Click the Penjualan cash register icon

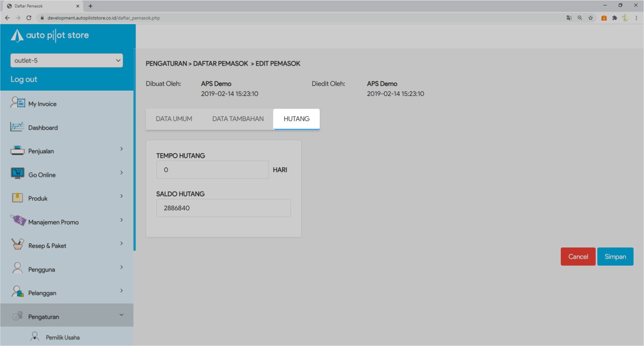(x=17, y=151)
